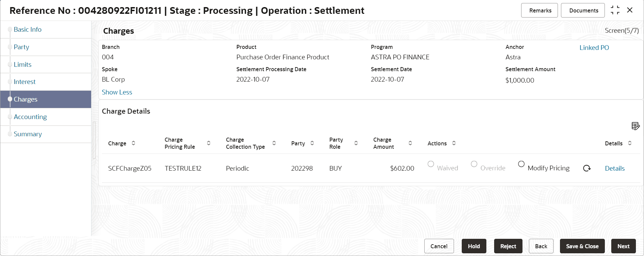Collapse header with Show Less
This screenshot has width=644, height=256.
point(117,92)
